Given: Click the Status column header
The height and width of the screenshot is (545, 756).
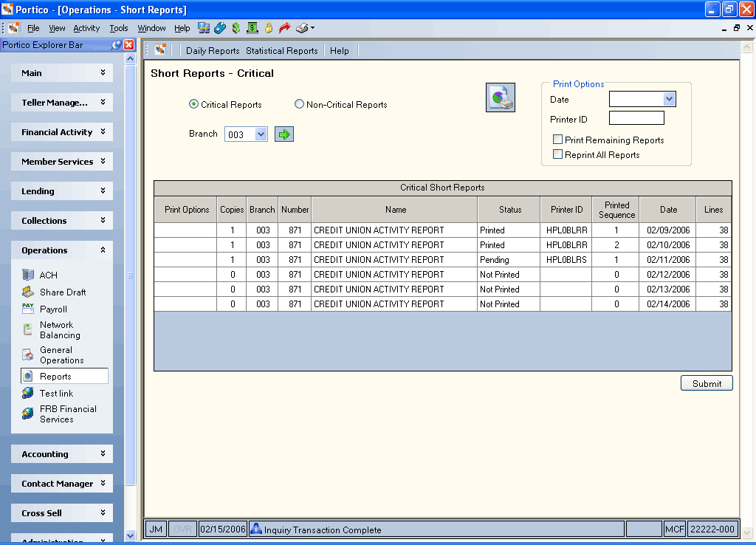Looking at the screenshot, I should [509, 209].
